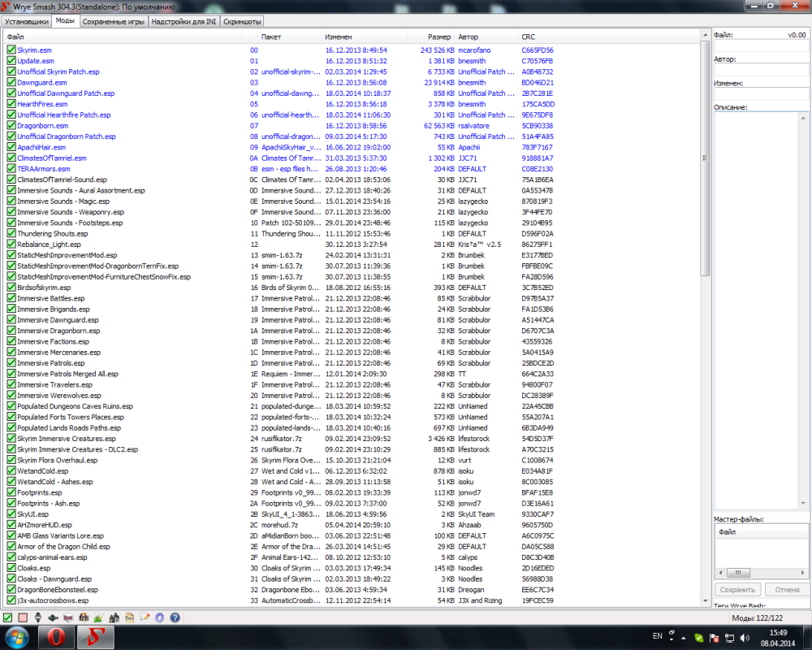Toggle the ApachiiHair.esm checkbox
This screenshot has width=812, height=650.
[11, 147]
